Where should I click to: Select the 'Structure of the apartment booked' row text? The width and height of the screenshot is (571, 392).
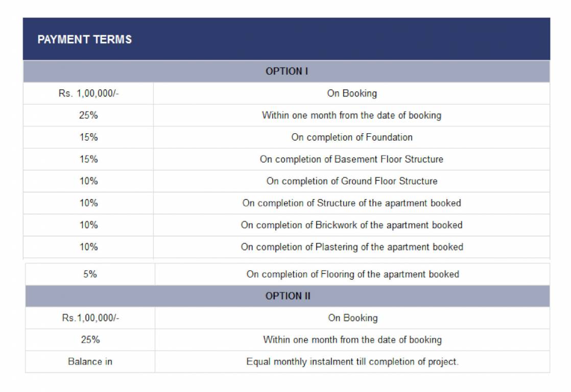[351, 203]
